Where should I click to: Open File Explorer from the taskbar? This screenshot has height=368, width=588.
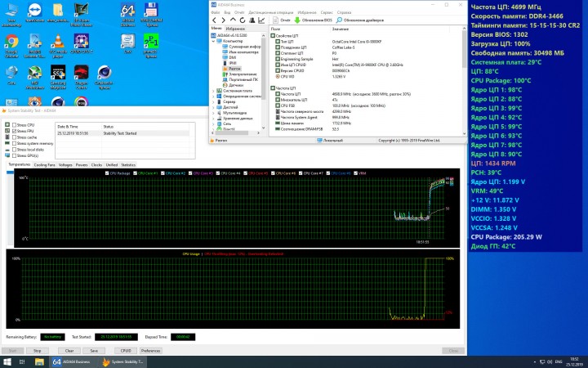pos(39,362)
